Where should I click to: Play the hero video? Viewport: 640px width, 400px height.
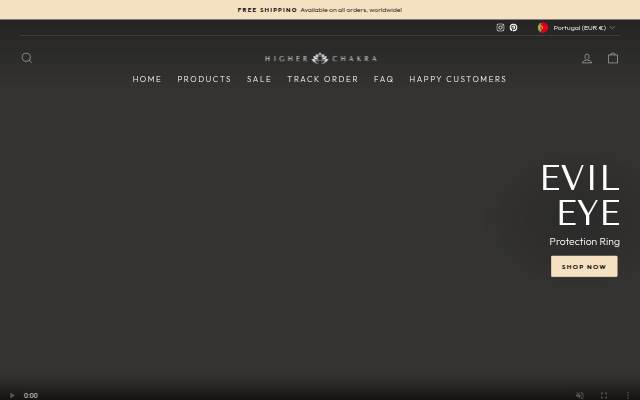(12, 395)
